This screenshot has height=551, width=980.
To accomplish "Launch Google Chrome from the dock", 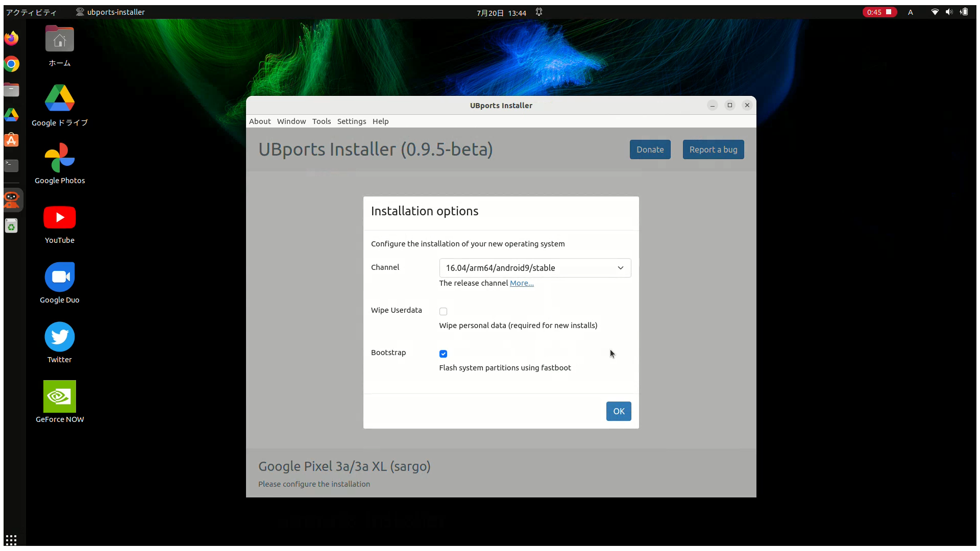I will coord(11,64).
